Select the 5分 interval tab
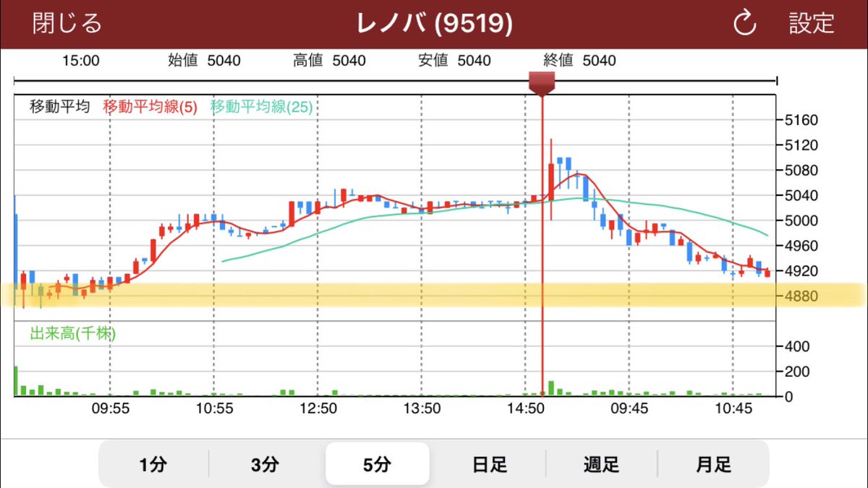Screen dimensions: 868x488 [x=378, y=464]
